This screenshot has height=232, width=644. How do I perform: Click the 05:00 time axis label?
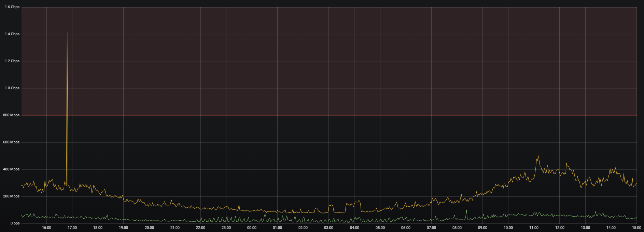tap(380, 228)
